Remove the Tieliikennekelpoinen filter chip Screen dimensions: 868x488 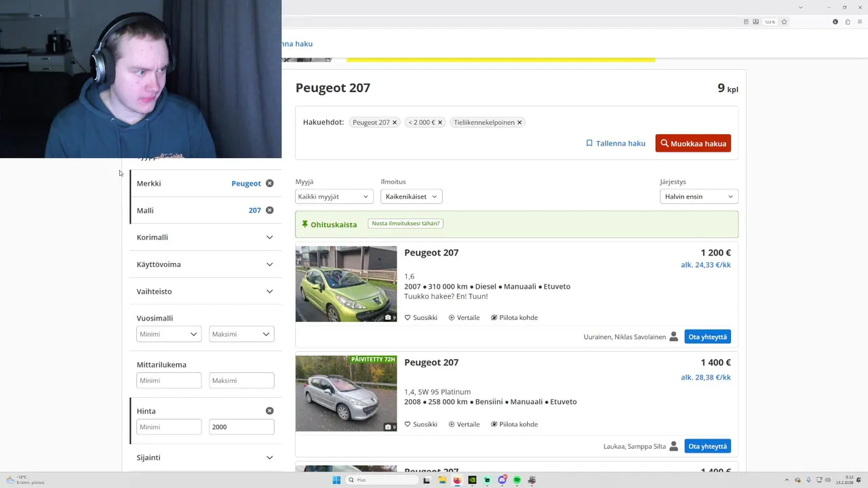click(x=519, y=123)
